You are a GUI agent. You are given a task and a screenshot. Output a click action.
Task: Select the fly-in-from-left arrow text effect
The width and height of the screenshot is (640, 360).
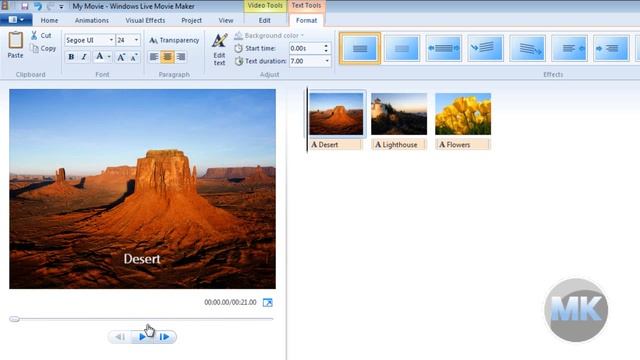(x=611, y=48)
